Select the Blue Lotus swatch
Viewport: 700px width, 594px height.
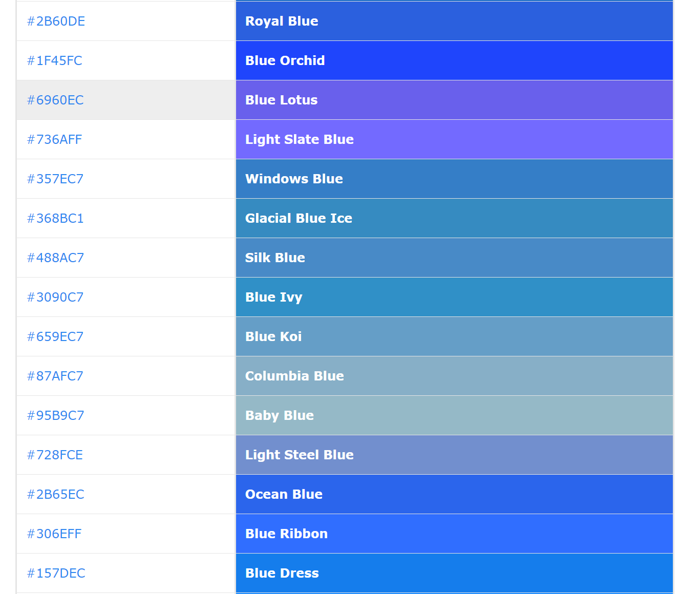[x=454, y=100]
